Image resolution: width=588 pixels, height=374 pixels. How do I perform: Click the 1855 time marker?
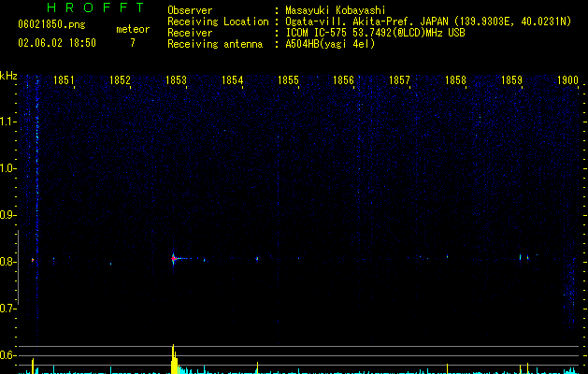pyautogui.click(x=288, y=80)
